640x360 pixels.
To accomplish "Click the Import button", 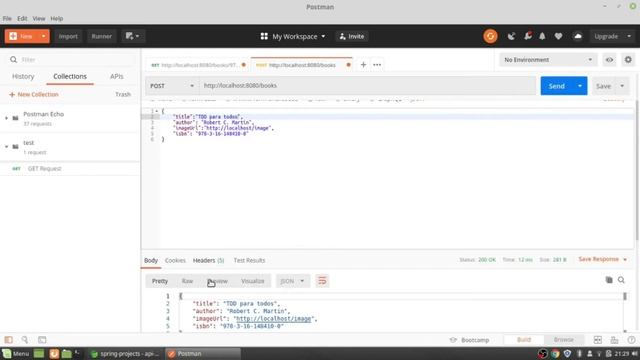I will tap(68, 36).
